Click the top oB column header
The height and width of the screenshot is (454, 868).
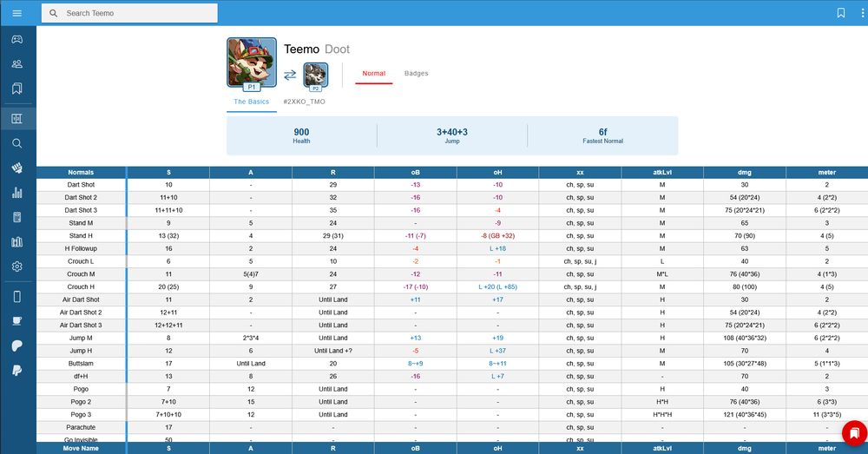coord(415,172)
